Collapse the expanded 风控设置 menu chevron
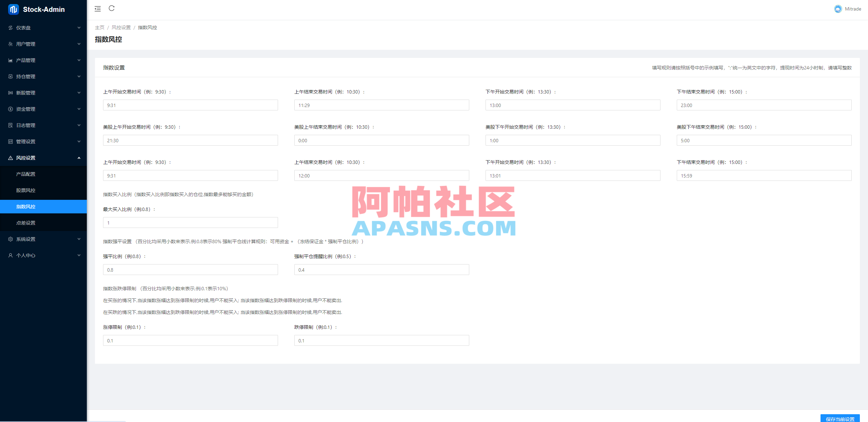The image size is (868, 422). point(79,157)
